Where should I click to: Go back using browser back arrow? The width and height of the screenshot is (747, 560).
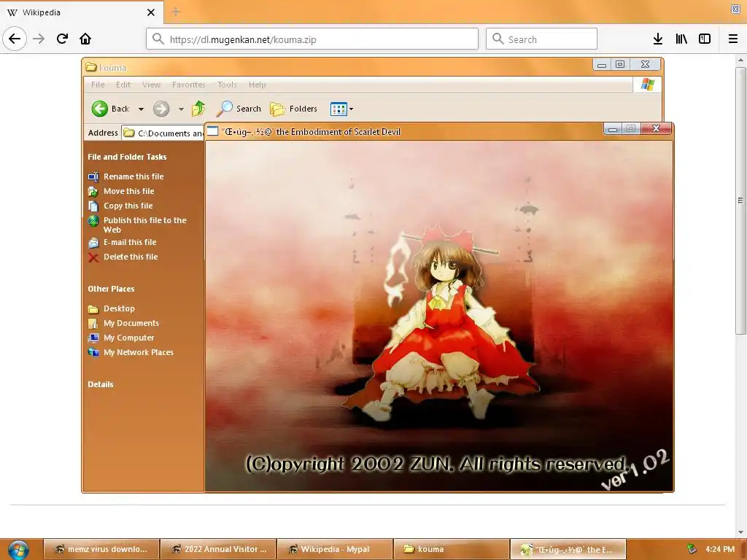click(15, 39)
